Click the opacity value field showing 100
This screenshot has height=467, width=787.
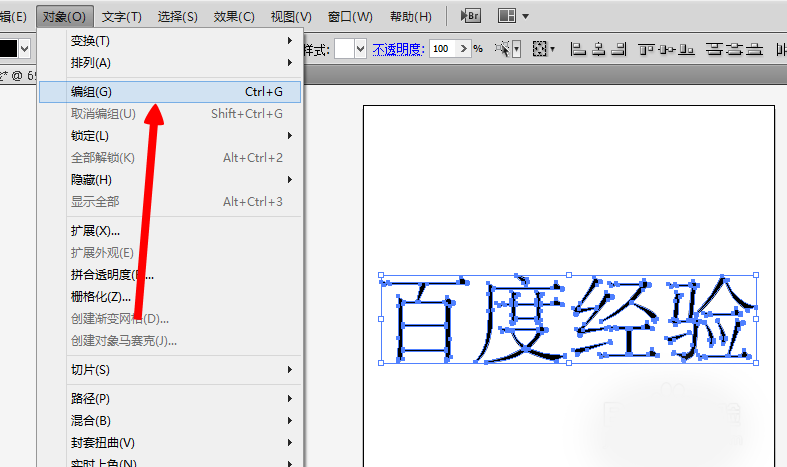click(443, 49)
